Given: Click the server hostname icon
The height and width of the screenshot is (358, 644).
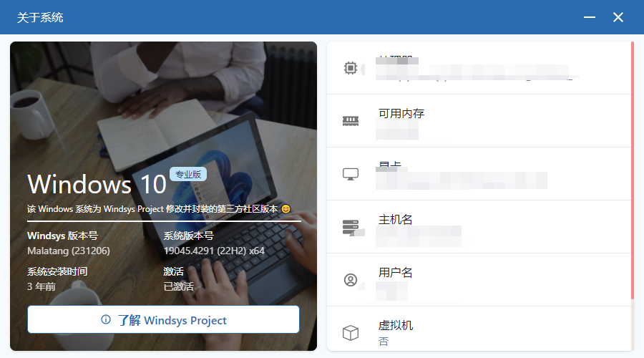Looking at the screenshot, I should pyautogui.click(x=351, y=227).
